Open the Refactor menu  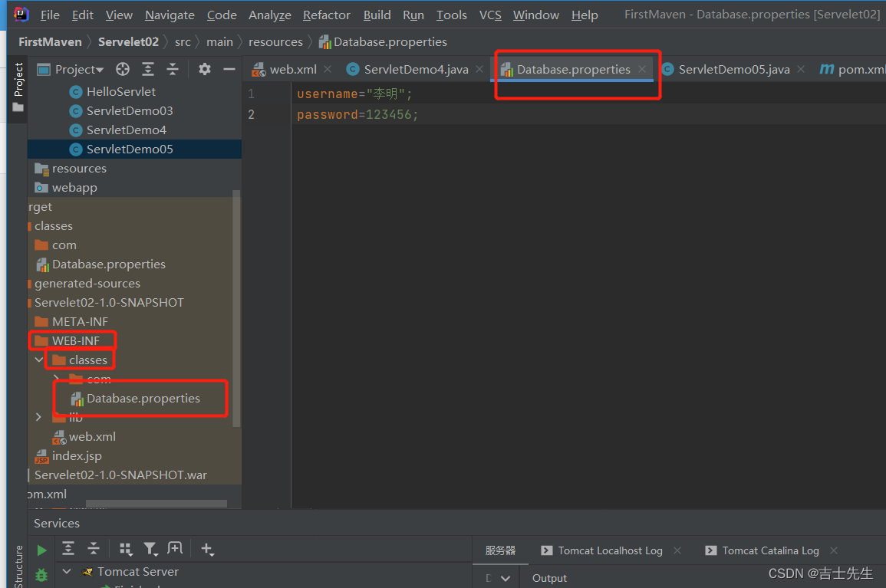(327, 15)
